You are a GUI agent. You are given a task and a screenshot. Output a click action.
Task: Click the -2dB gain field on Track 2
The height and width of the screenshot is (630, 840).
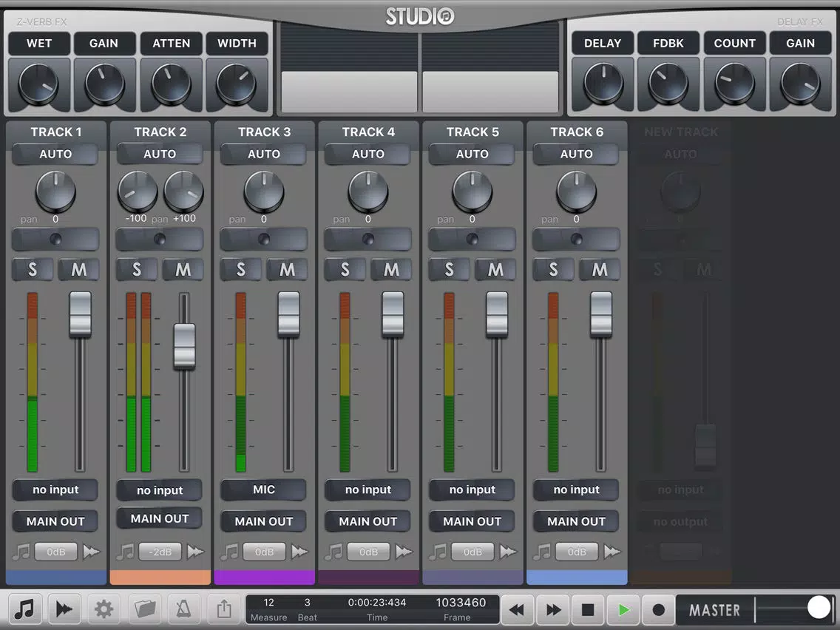[x=160, y=552]
